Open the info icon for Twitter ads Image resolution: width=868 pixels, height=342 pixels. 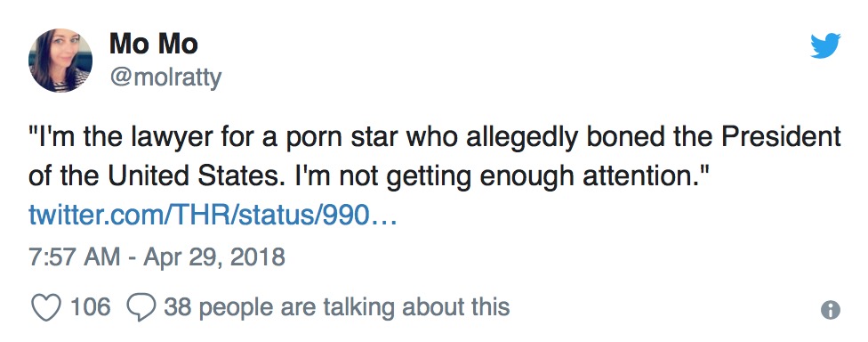tap(831, 310)
